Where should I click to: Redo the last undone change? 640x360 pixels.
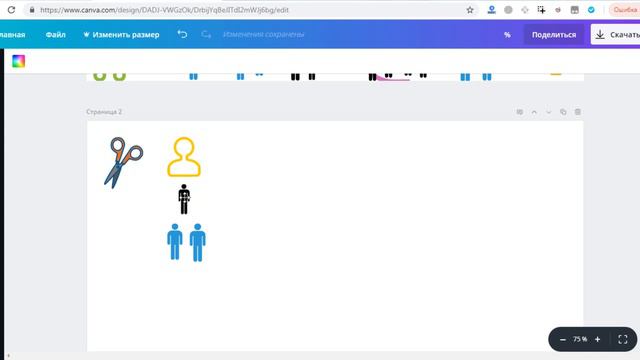206,34
